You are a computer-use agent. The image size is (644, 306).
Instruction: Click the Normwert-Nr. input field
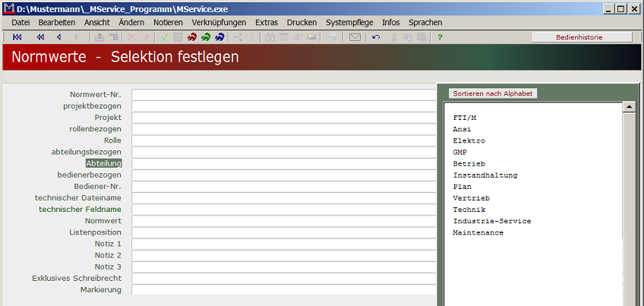(283, 94)
